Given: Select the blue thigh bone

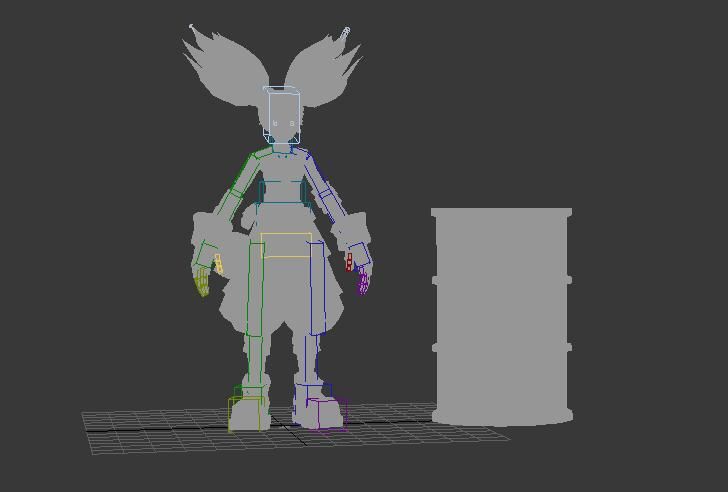Looking at the screenshot, I should pyautogui.click(x=318, y=288).
